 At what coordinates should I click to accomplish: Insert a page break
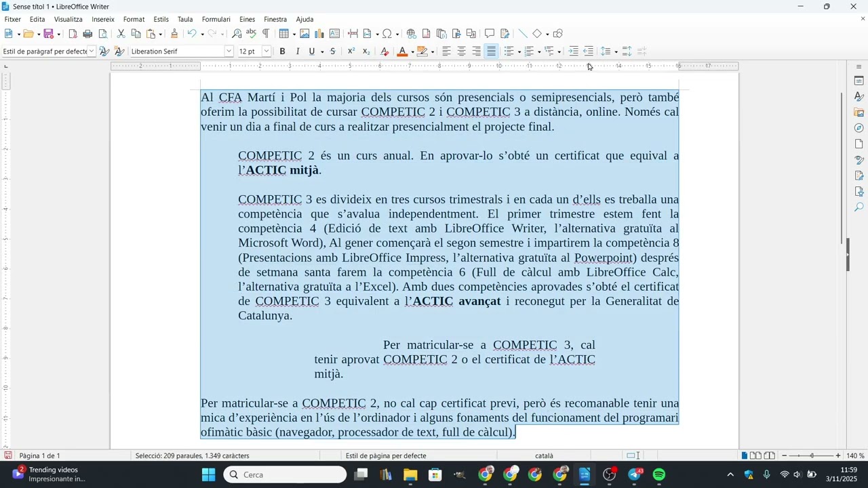(353, 34)
